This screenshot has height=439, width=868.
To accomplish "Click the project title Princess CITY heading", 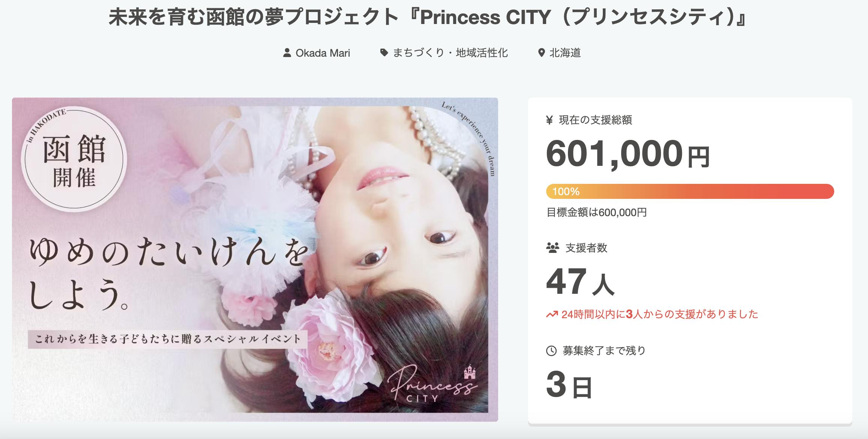I will [x=428, y=17].
